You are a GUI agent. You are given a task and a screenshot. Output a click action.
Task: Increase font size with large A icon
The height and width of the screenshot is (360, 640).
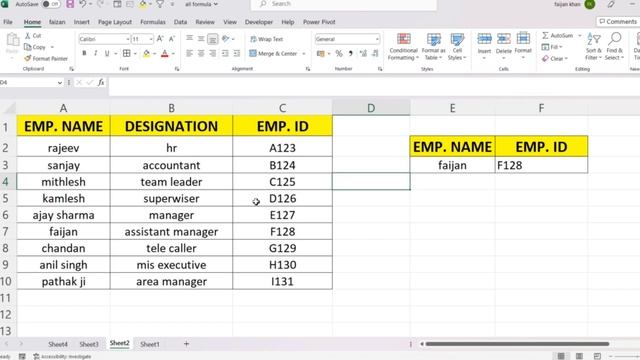coord(160,39)
